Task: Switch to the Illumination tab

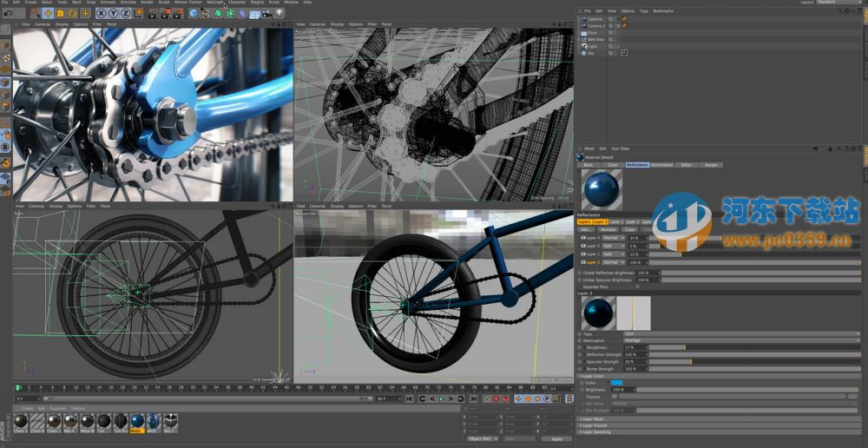Action: pos(662,165)
